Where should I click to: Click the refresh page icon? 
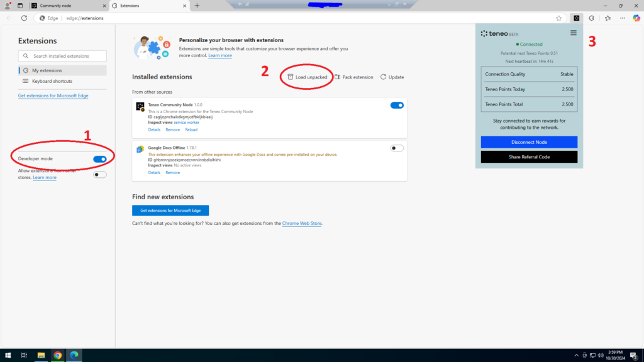pyautogui.click(x=25, y=18)
